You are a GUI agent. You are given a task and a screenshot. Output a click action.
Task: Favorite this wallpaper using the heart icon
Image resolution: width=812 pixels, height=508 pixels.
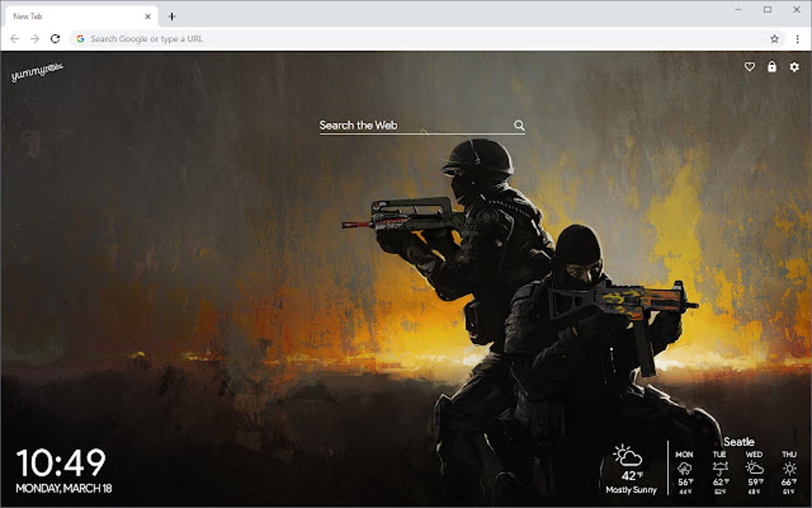[x=749, y=68]
